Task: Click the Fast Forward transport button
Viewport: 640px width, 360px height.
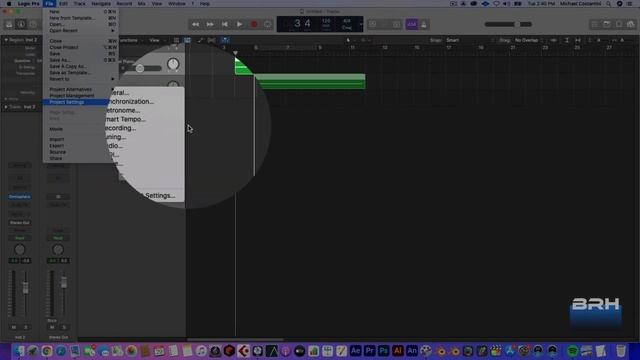Action: [x=210, y=24]
